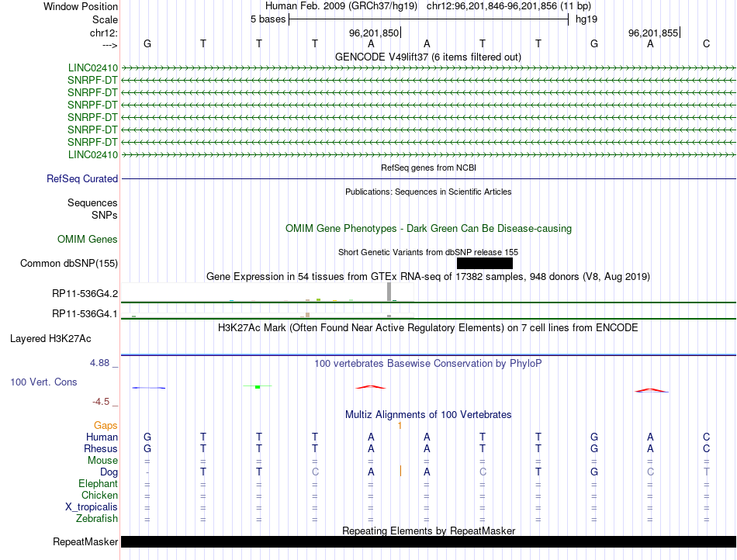
Task: Click the 96,201,855 position marker
Action: pyautogui.click(x=654, y=33)
